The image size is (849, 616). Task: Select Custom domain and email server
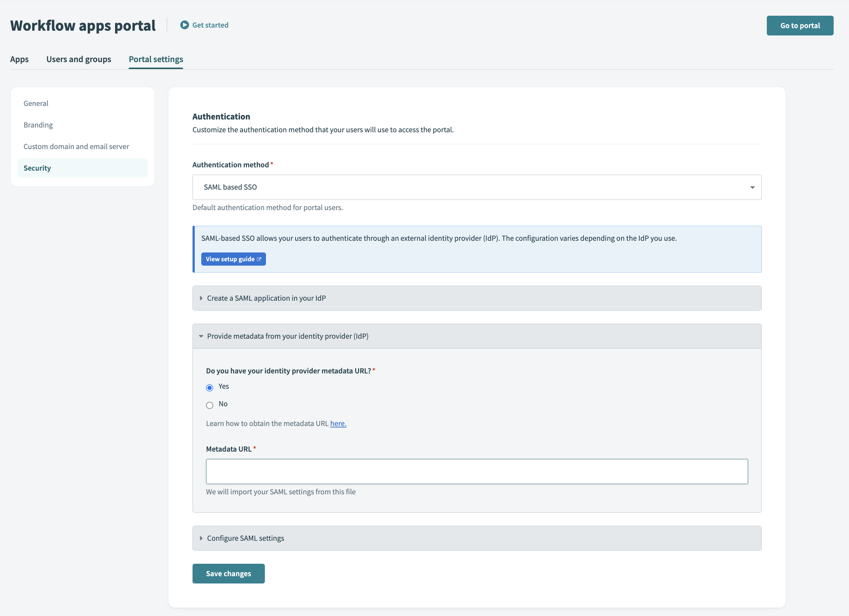pyautogui.click(x=76, y=147)
